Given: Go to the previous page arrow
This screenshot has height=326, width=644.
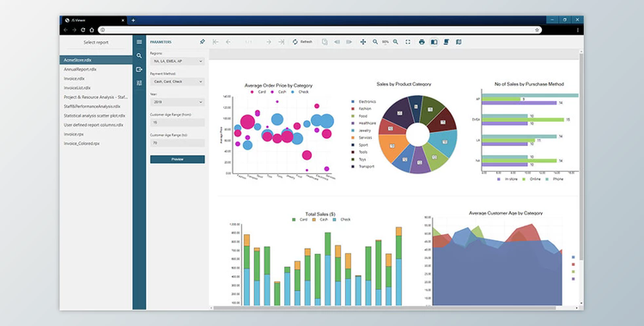Looking at the screenshot, I should point(228,42).
